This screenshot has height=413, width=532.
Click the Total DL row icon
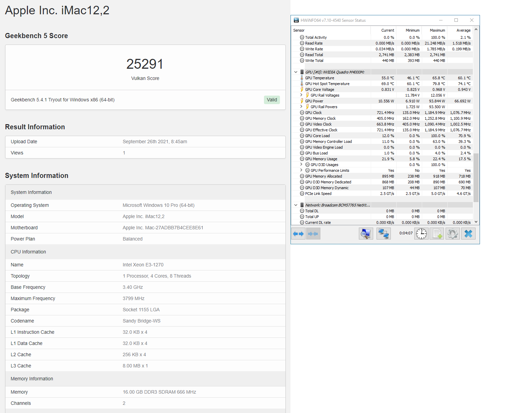302,211
